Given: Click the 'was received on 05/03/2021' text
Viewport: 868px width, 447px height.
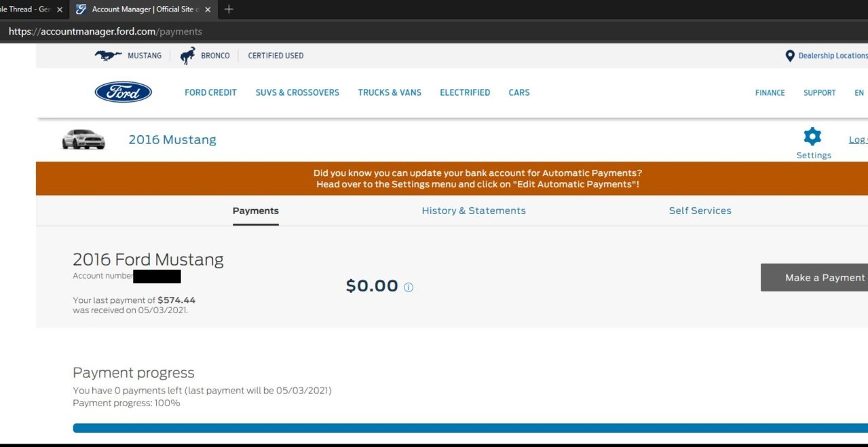Looking at the screenshot, I should (130, 310).
